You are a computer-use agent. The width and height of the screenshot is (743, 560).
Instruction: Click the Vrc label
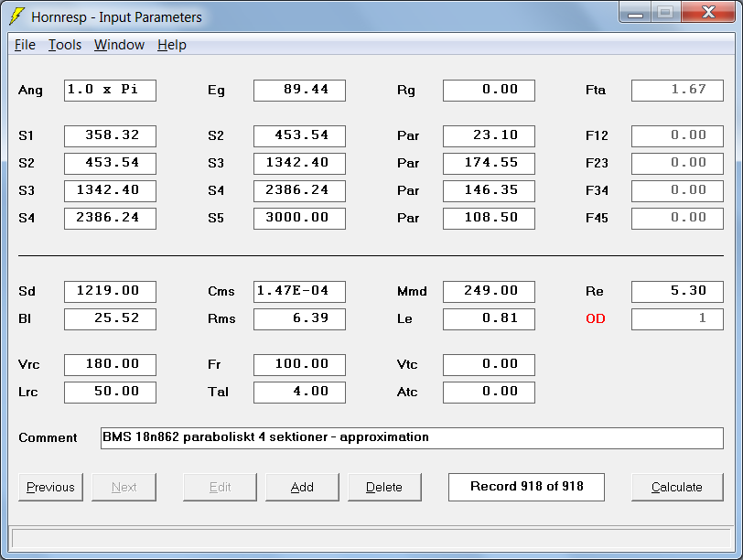[x=29, y=365]
